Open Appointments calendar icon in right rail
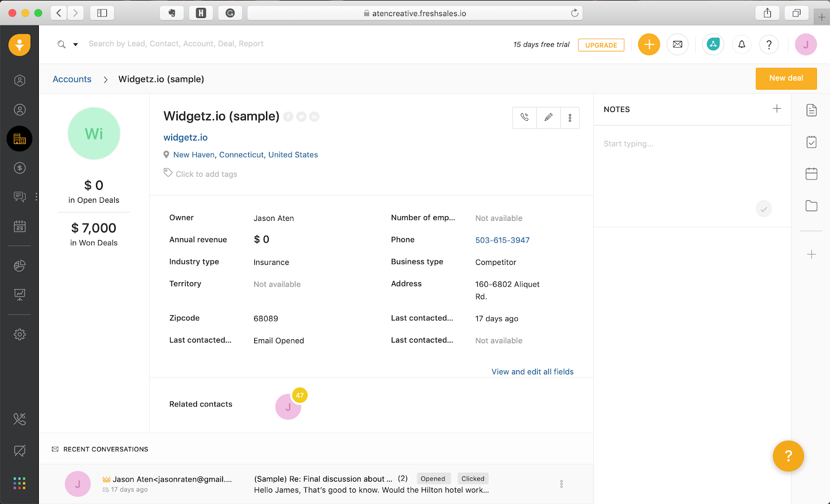The height and width of the screenshot is (504, 830). pos(812,174)
